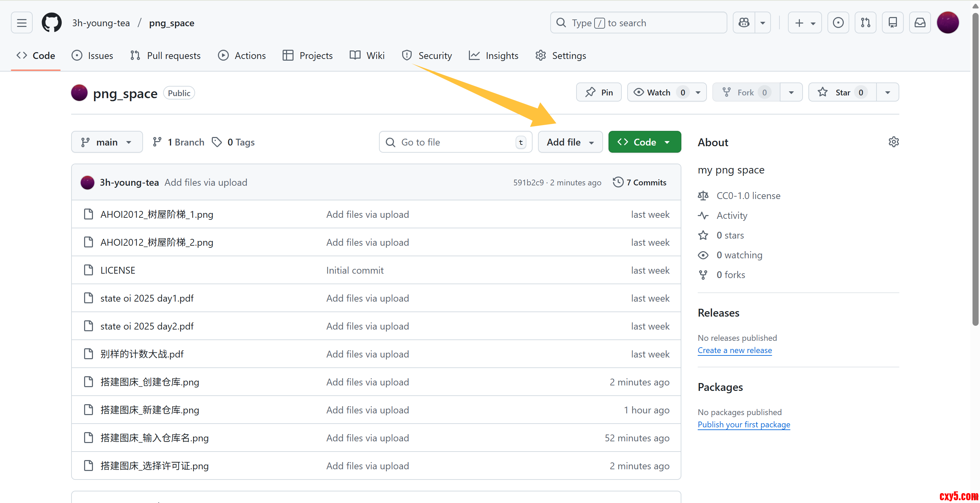This screenshot has height=503, width=980.
Task: Edit About details with gear icon
Action: click(x=893, y=142)
